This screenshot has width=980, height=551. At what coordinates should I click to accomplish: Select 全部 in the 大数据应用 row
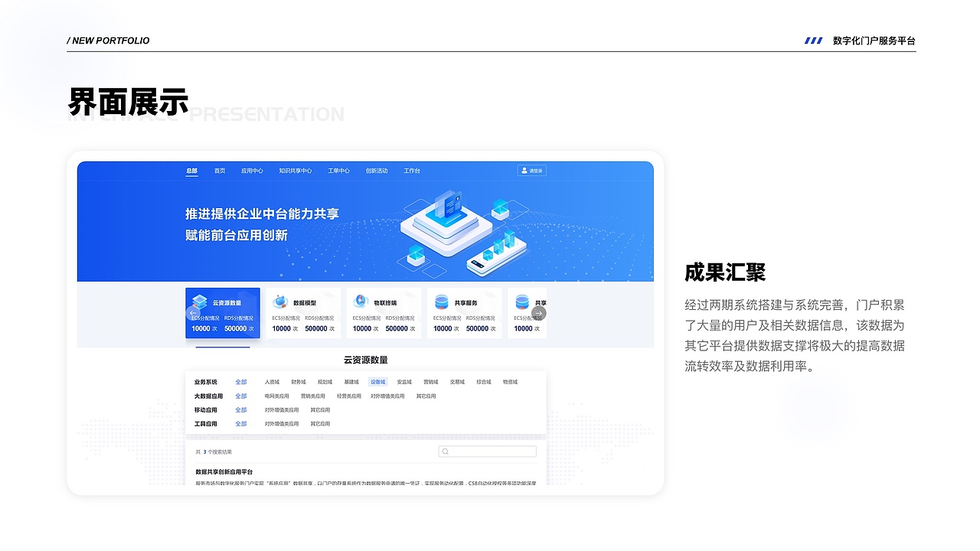[x=241, y=396]
